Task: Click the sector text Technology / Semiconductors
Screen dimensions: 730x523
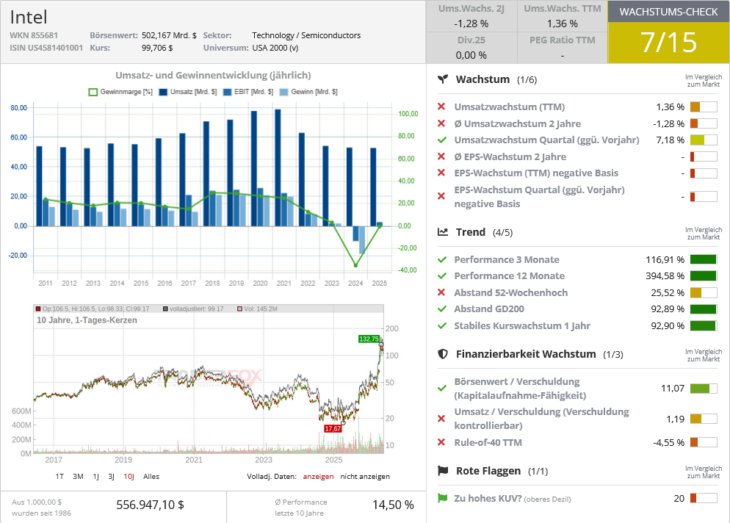Action: pyautogui.click(x=306, y=35)
